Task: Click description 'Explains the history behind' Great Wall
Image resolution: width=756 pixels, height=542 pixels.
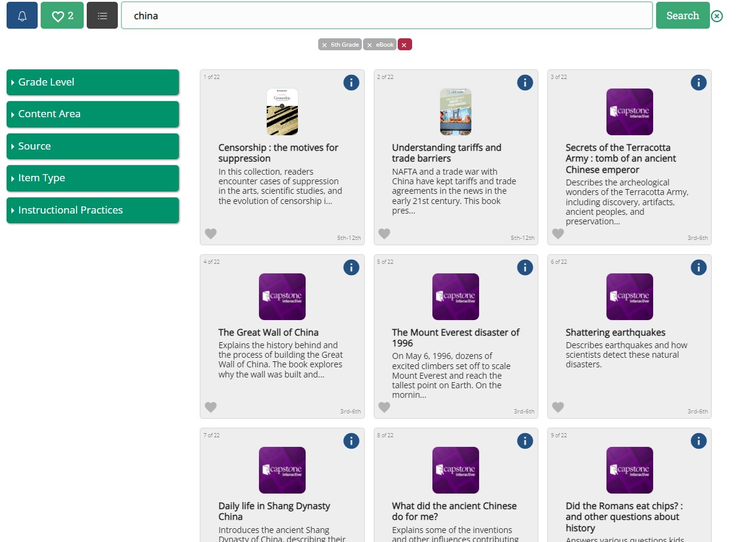Action: point(281,360)
